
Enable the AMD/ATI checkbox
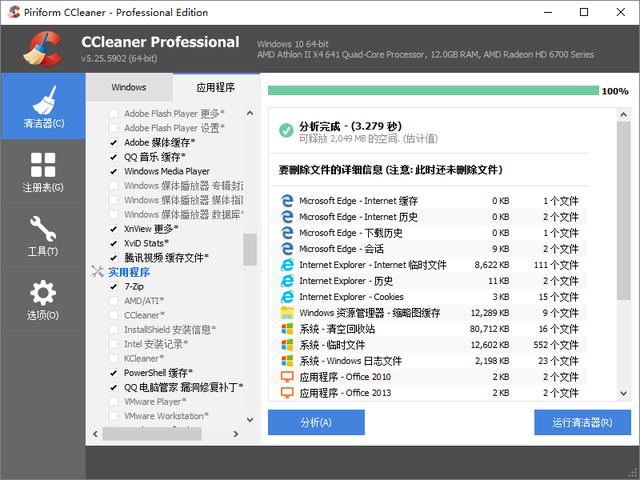click(113, 301)
